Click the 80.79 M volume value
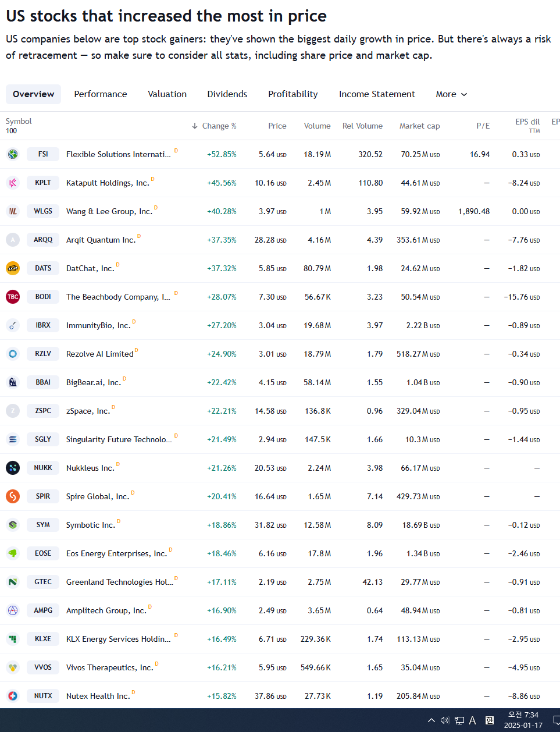 click(x=318, y=268)
